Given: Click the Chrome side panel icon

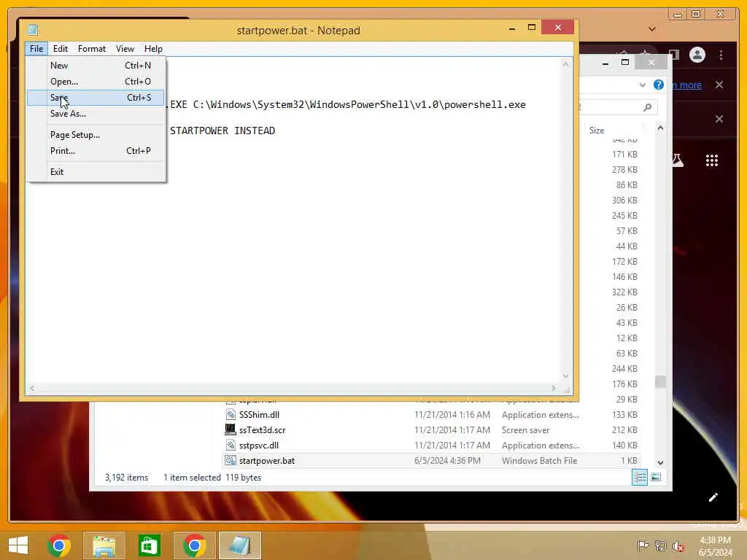Looking at the screenshot, I should pyautogui.click(x=673, y=54).
